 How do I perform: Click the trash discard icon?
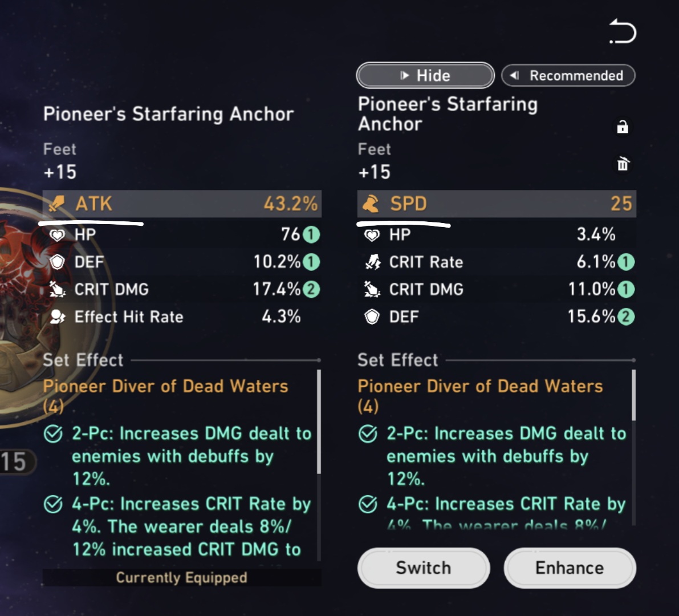click(x=623, y=164)
